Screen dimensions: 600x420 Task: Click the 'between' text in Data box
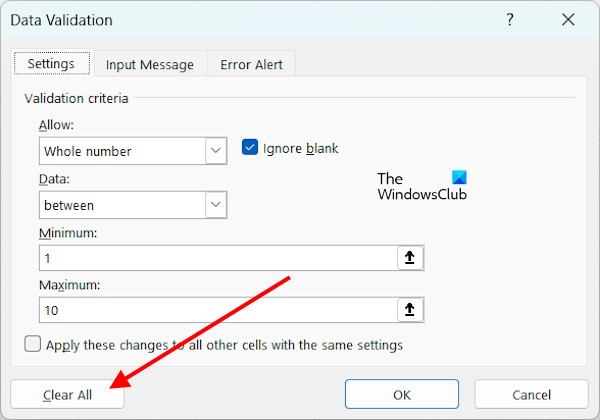69,205
